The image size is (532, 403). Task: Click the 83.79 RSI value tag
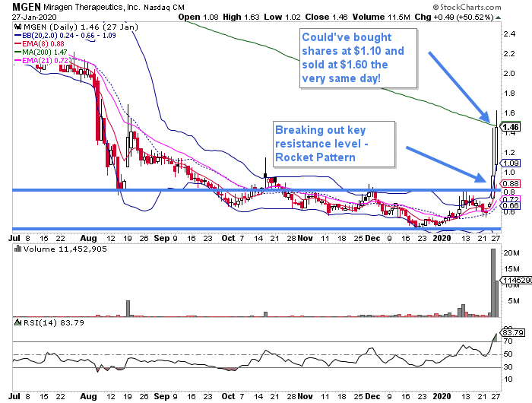[x=513, y=332]
